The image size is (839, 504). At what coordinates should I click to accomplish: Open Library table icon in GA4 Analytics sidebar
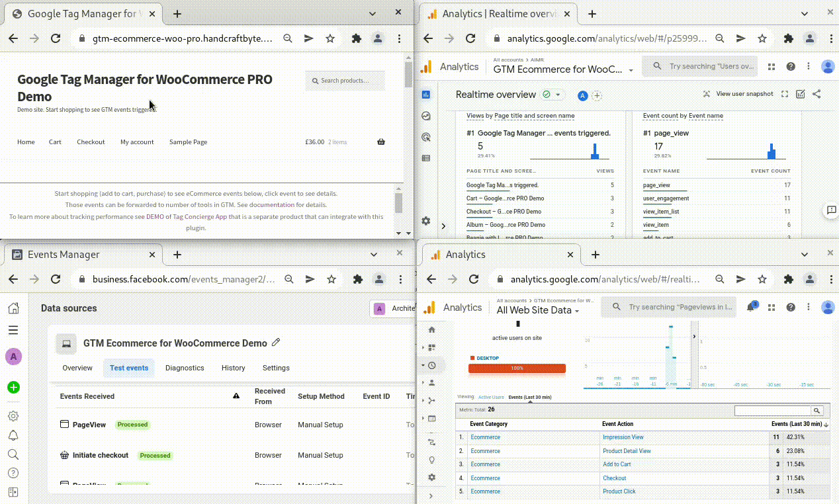coord(426,158)
